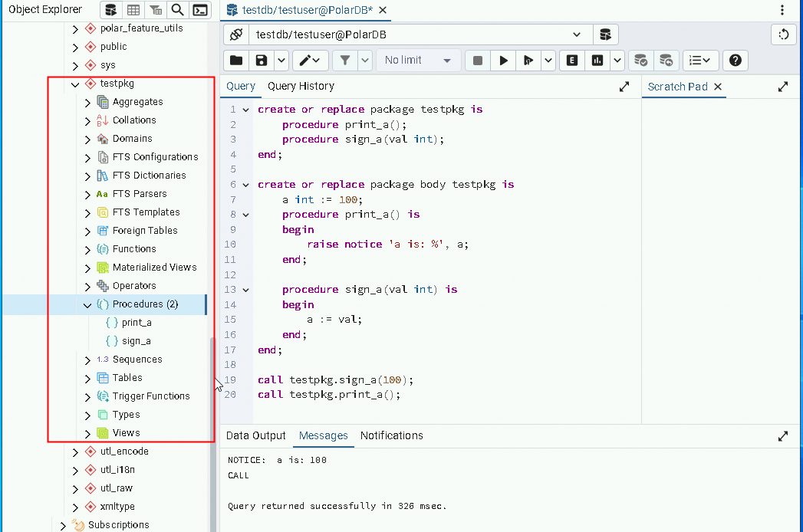803x532 pixels.
Task: Open the PSQL Tool terminal icon
Action: tap(200, 10)
